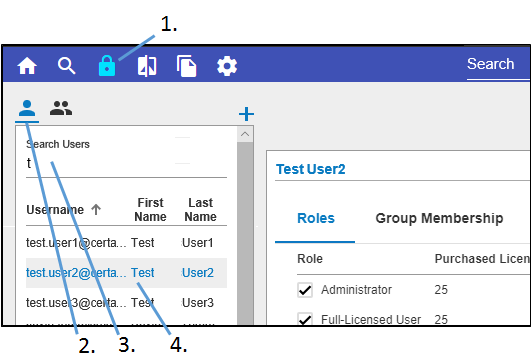Select user test.user3@certa... row
The width and height of the screenshot is (532, 362).
pos(126,303)
